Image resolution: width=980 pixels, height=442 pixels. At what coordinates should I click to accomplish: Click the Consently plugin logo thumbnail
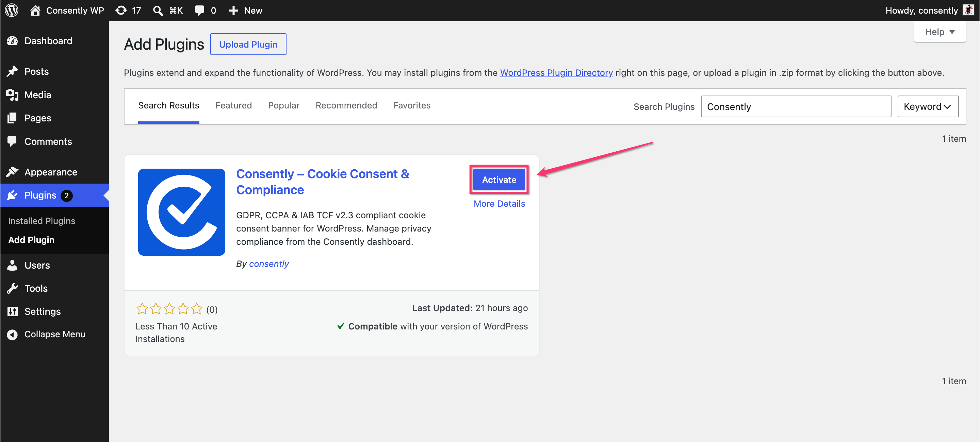coord(181,212)
